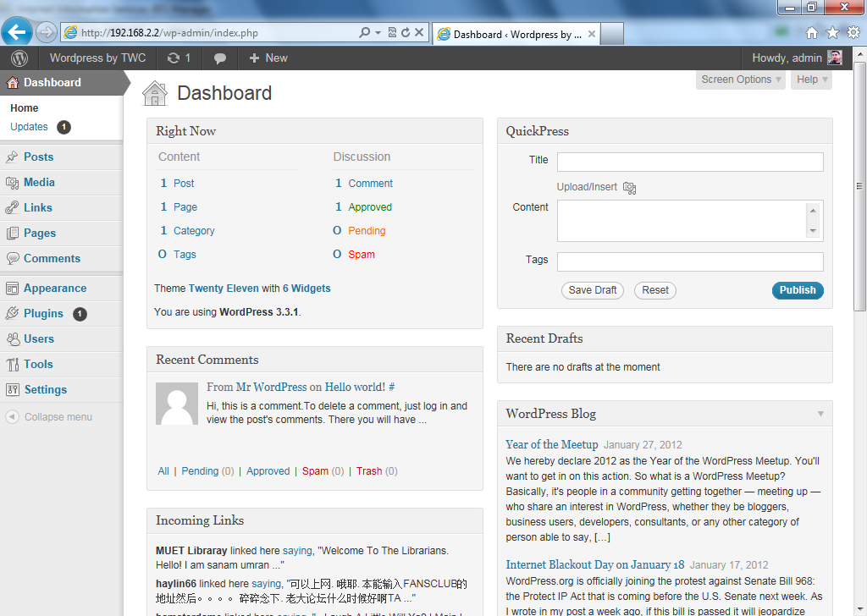Open the comments bubble icon in admin bar
Screen dimensions: 867x616
[219, 58]
